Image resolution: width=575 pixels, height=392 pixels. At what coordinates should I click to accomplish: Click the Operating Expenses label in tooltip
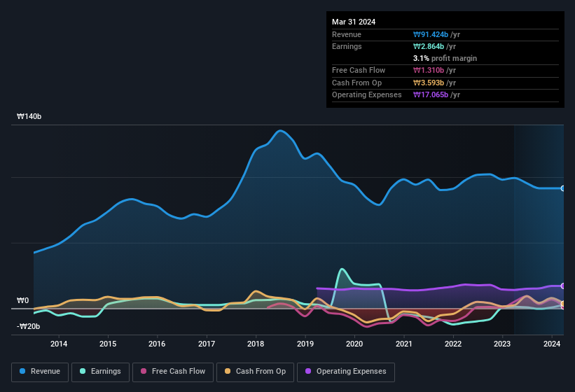(367, 95)
